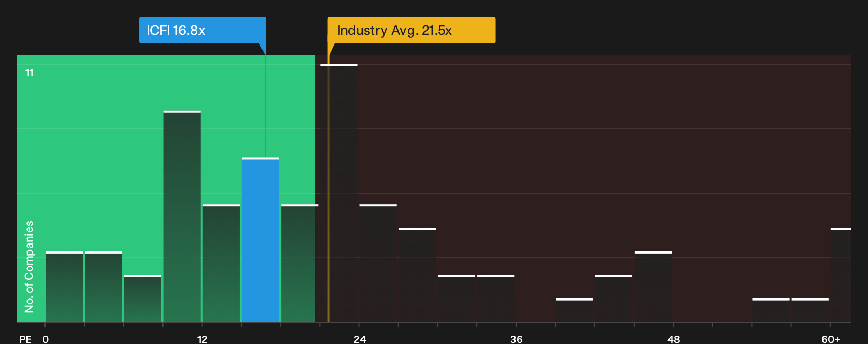
Task: Click the yellow Industry Avg. 21.5x label
Action: (x=411, y=30)
